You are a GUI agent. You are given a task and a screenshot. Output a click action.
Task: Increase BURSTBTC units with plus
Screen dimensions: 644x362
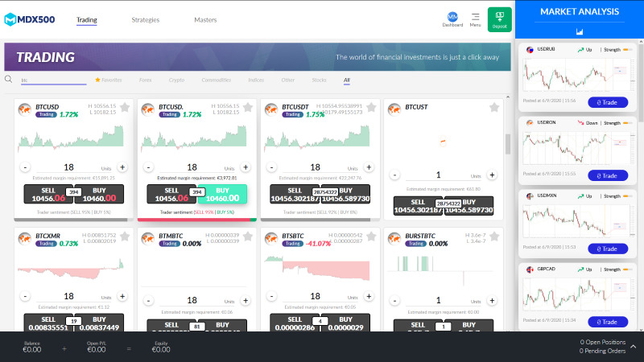pos(492,301)
